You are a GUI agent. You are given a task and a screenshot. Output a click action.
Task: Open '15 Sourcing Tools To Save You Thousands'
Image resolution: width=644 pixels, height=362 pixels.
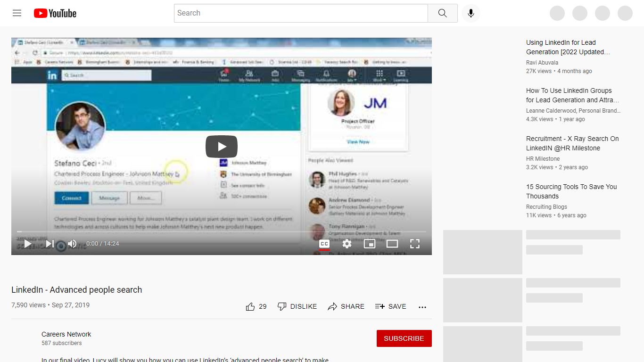click(x=571, y=191)
